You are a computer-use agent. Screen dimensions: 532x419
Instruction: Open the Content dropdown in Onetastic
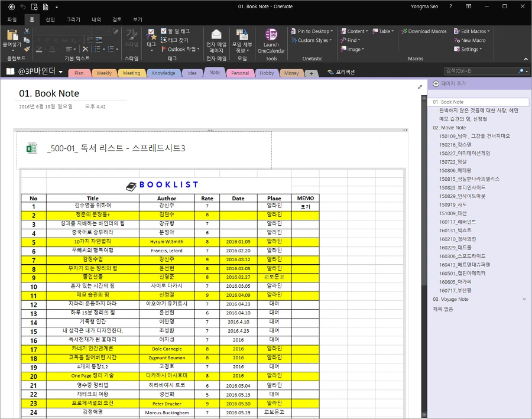[354, 31]
